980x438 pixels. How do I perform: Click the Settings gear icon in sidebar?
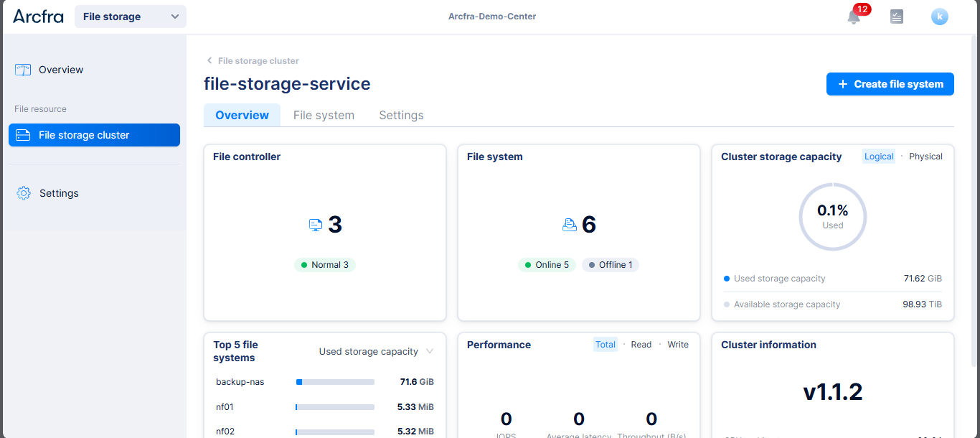click(x=24, y=193)
